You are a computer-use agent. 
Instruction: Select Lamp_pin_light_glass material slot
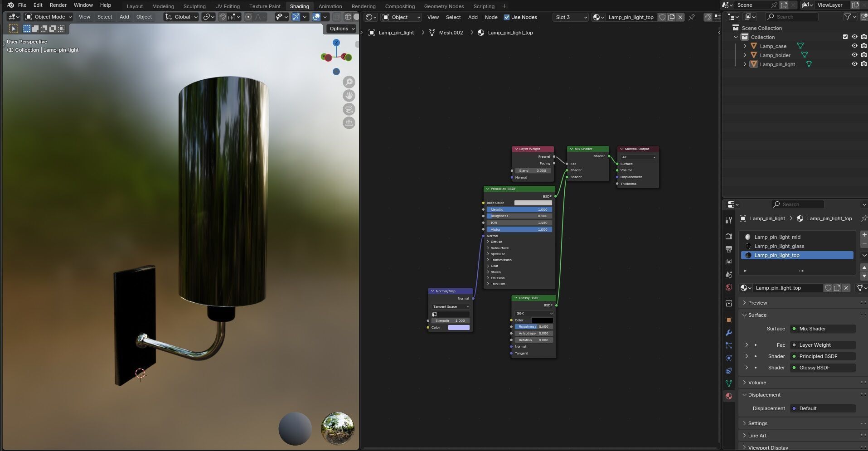[x=797, y=246]
